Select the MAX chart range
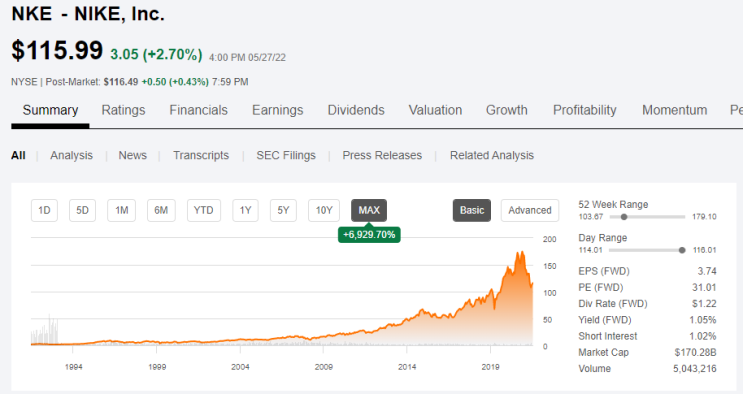The width and height of the screenshot is (743, 394). (369, 211)
